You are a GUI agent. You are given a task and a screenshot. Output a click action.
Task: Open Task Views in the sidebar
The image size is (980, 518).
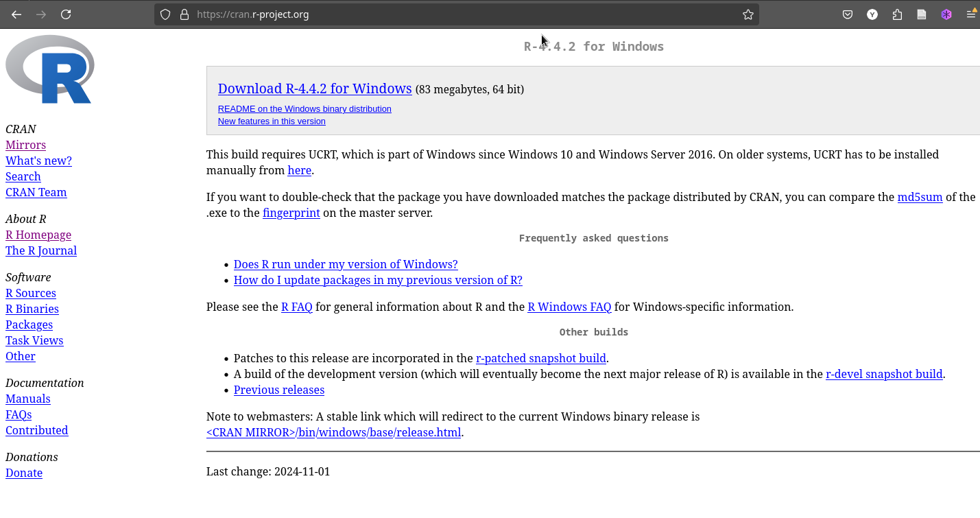[34, 340]
